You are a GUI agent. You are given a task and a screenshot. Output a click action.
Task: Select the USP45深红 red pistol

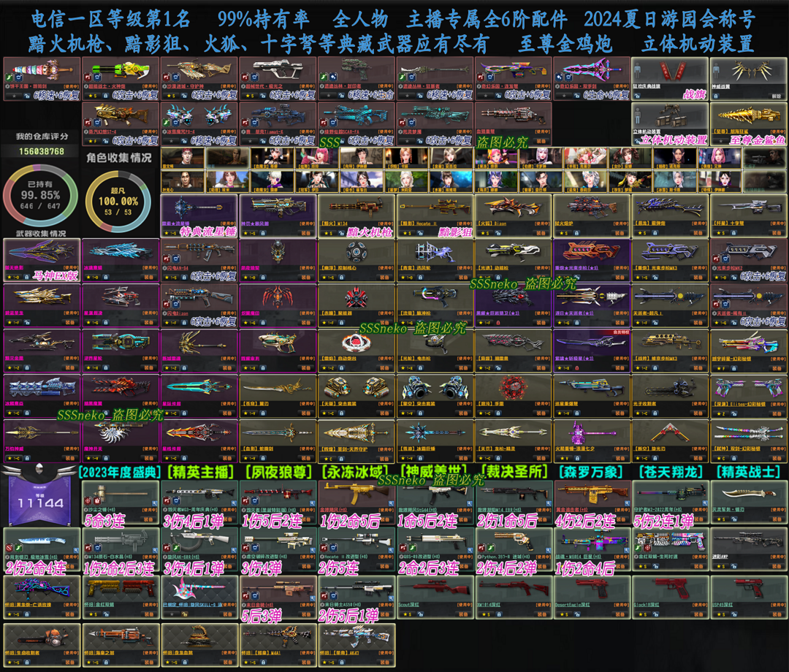click(749, 597)
